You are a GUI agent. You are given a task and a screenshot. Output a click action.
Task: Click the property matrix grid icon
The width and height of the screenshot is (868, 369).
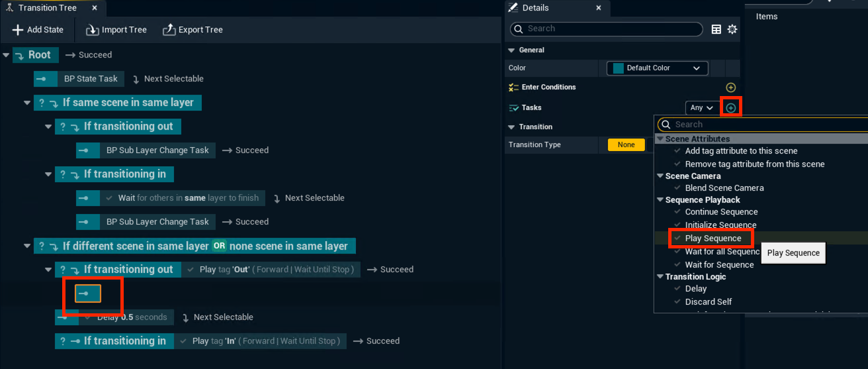pos(716,29)
